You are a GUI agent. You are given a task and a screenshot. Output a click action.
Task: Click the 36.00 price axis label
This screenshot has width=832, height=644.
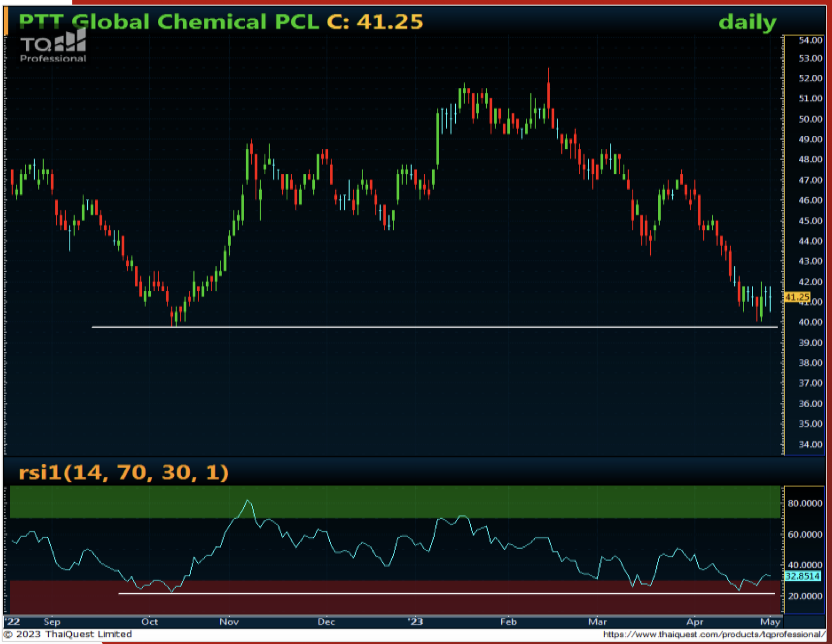coord(810,404)
